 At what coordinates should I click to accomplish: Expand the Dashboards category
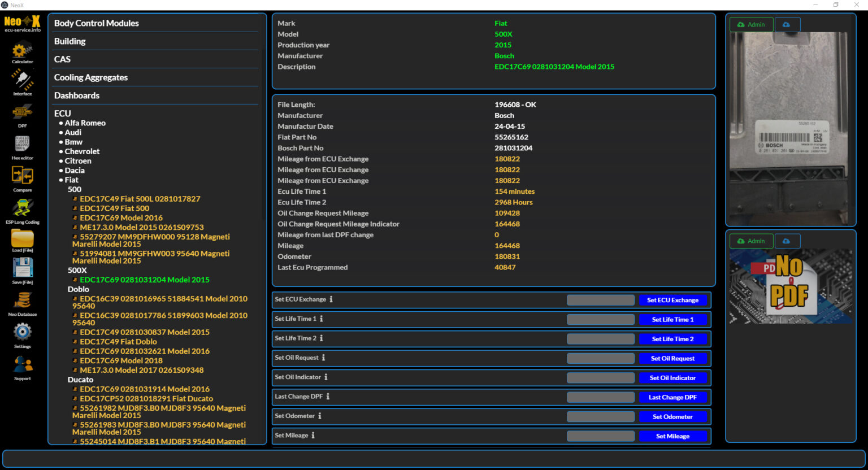77,95
